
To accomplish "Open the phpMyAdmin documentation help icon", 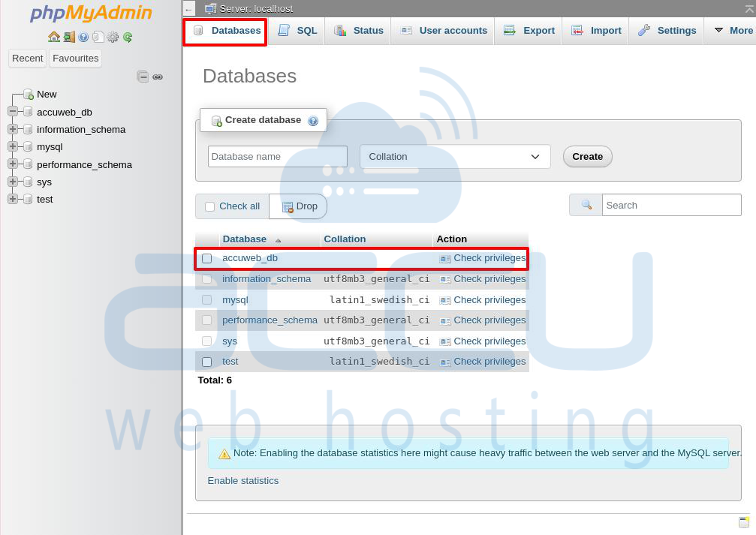I will pyautogui.click(x=83, y=37).
